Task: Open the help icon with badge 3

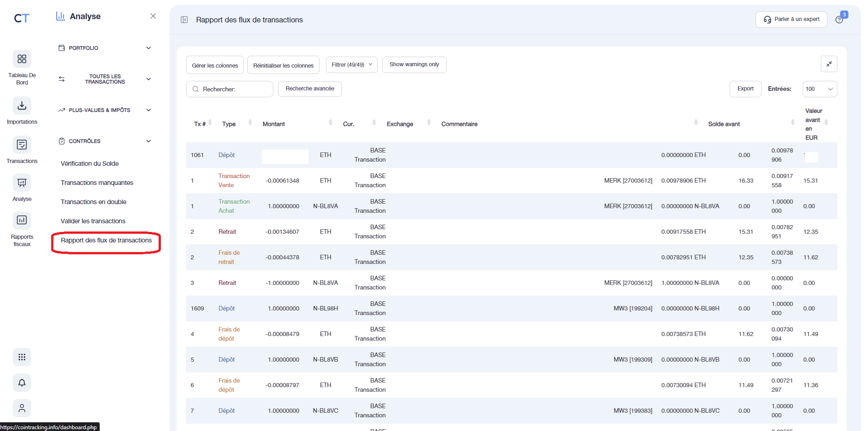Action: 840,19
